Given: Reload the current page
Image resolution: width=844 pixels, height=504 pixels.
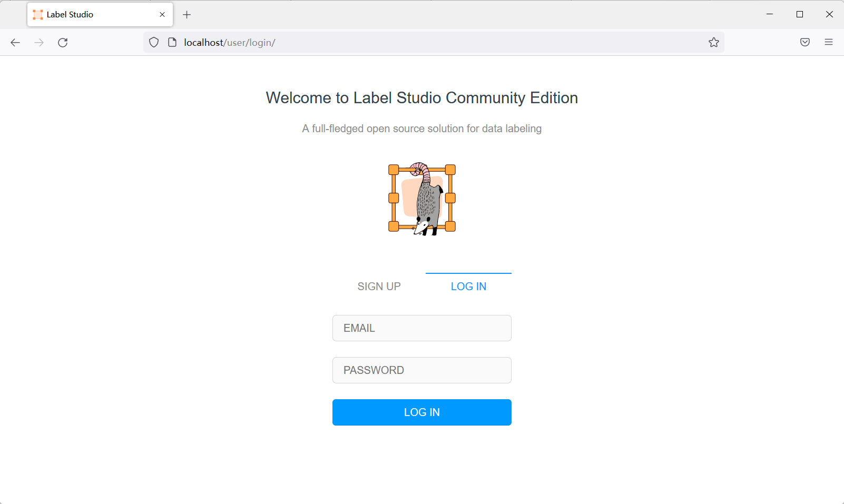Looking at the screenshot, I should (63, 43).
